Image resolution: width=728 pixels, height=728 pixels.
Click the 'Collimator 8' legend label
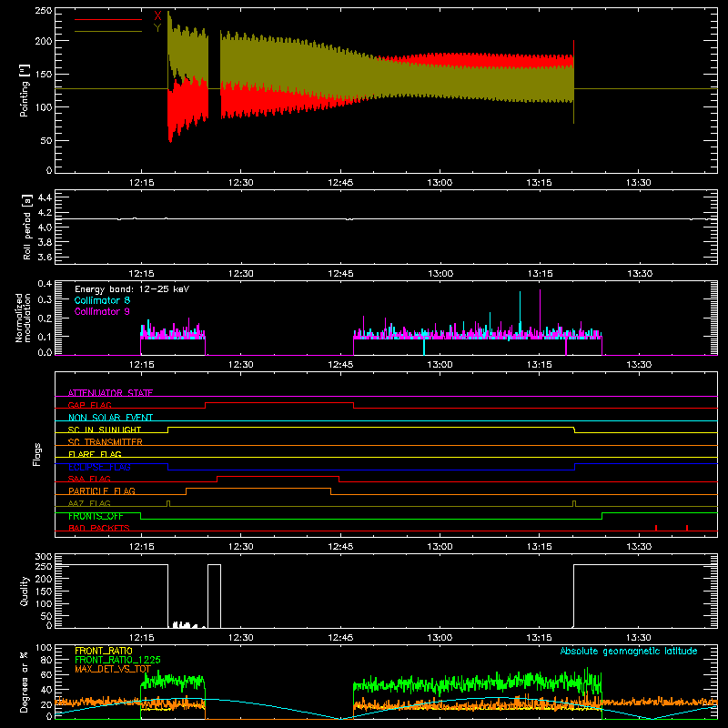tap(102, 300)
